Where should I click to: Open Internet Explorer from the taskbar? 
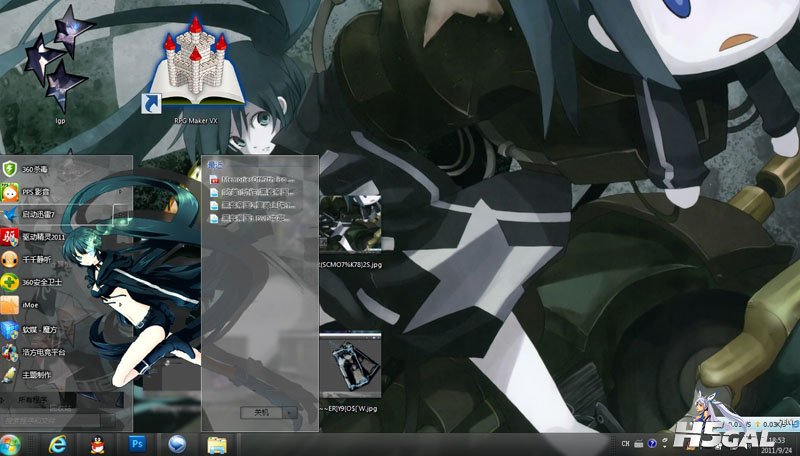tap(58, 445)
